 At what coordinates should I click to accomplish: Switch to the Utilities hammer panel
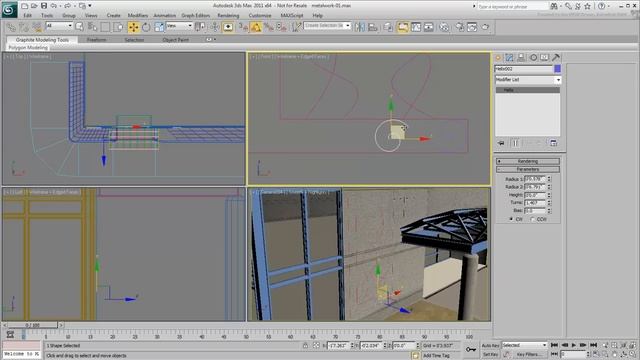(x=556, y=58)
